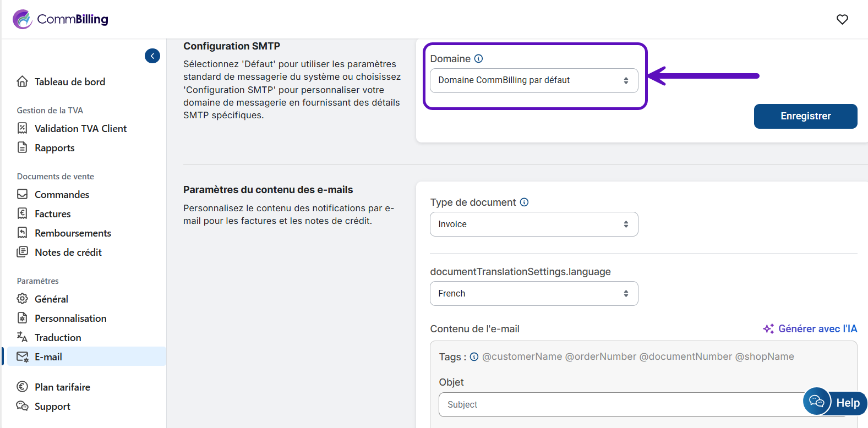The height and width of the screenshot is (428, 868).
Task: Click the Subject input field
Action: [x=616, y=405]
